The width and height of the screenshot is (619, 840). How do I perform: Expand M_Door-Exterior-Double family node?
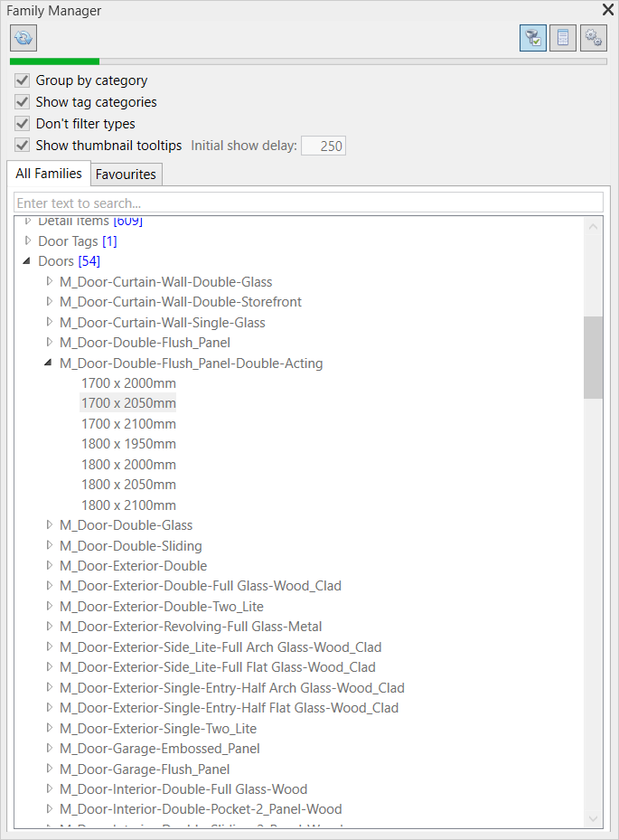point(50,565)
